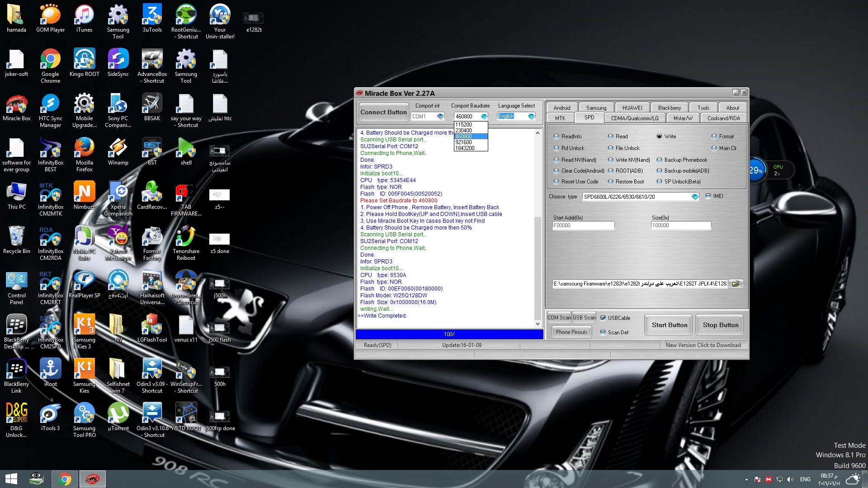Click New Version Click to Download
This screenshot has height=488, width=868.
pos(703,345)
